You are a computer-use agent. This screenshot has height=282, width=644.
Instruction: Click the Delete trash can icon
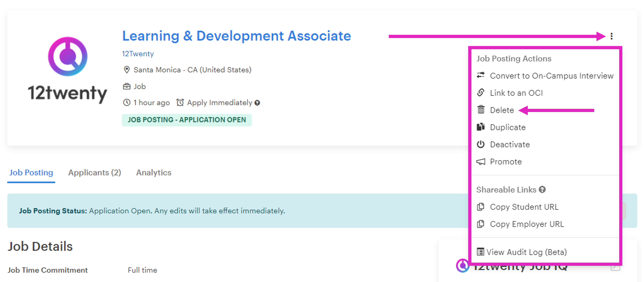pyautogui.click(x=481, y=109)
